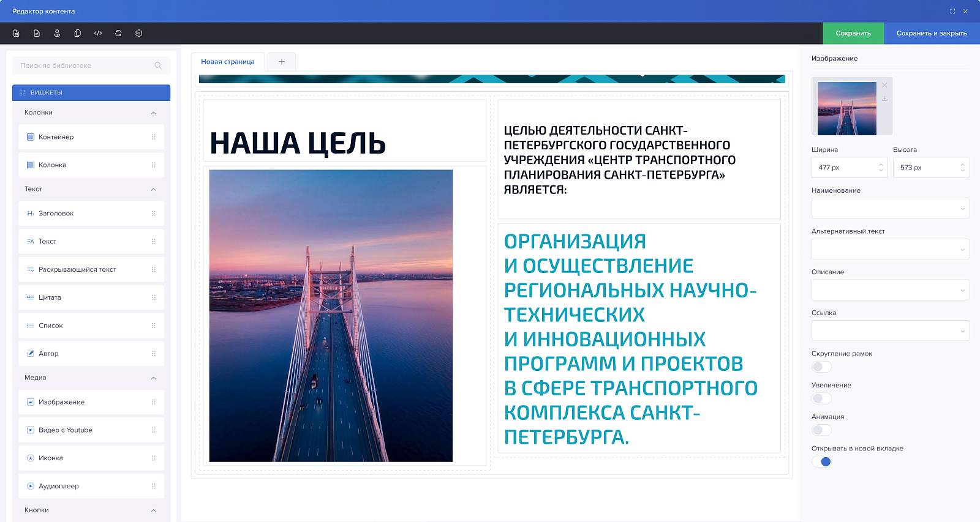Click the drag handle of Видео с Youtube widget
The height and width of the screenshot is (522, 980).
pyautogui.click(x=154, y=430)
